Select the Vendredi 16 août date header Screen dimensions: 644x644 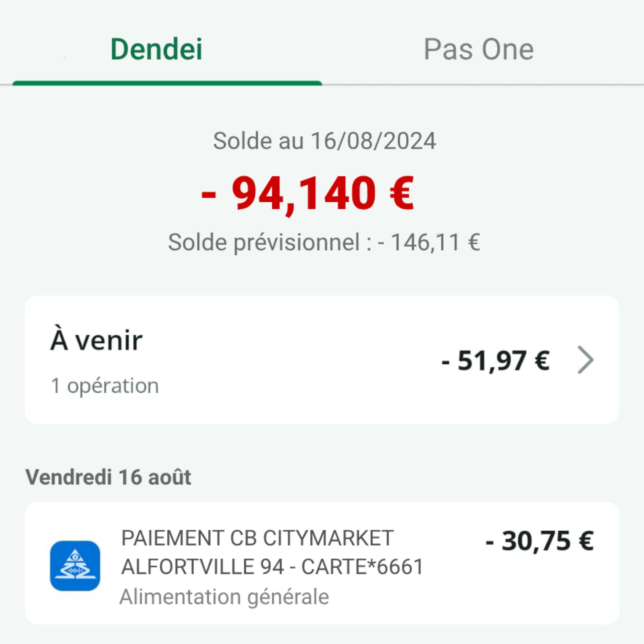point(108,477)
